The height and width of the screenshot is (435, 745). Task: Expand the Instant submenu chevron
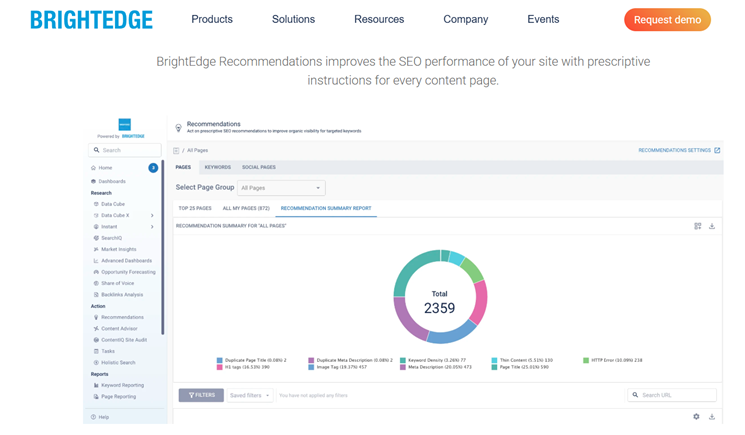pyautogui.click(x=152, y=227)
